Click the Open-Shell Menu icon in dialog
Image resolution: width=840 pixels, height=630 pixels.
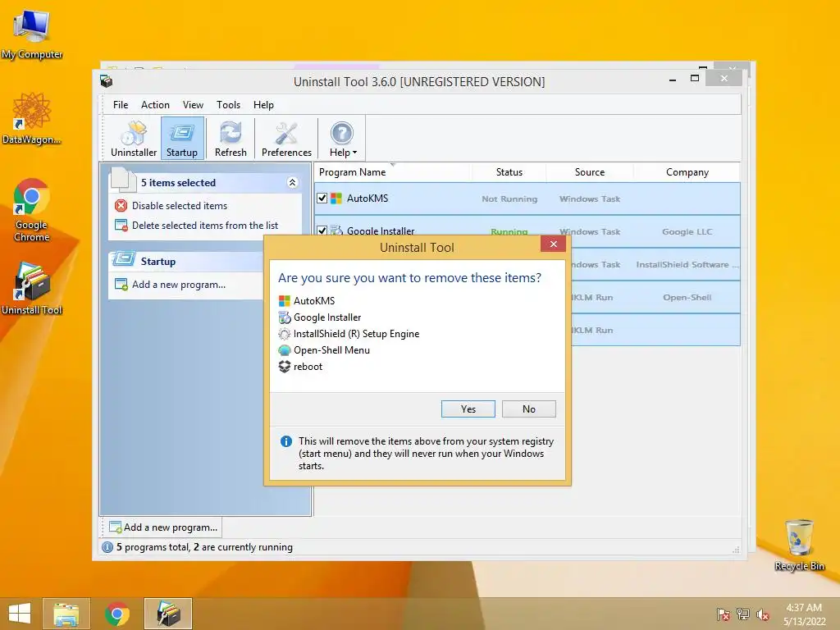pos(285,350)
